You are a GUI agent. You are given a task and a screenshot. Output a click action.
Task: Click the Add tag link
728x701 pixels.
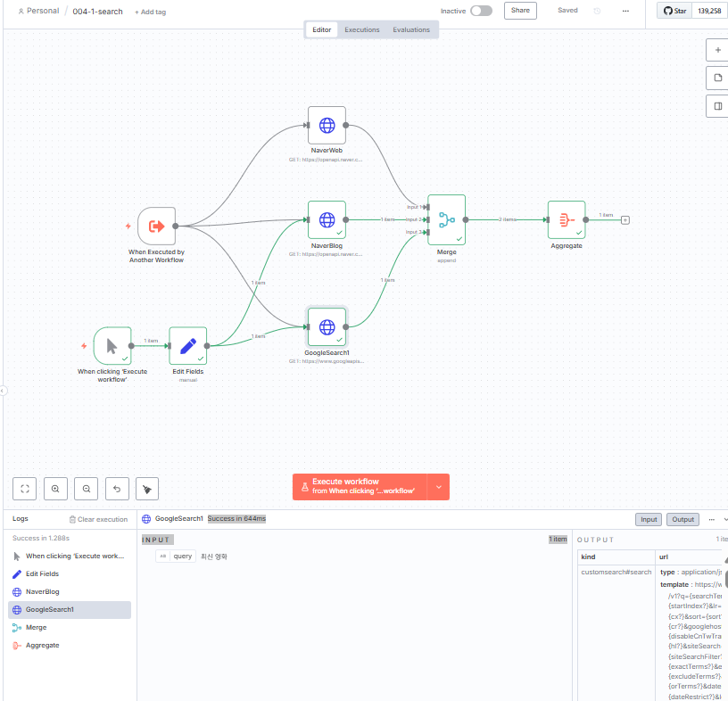150,12
